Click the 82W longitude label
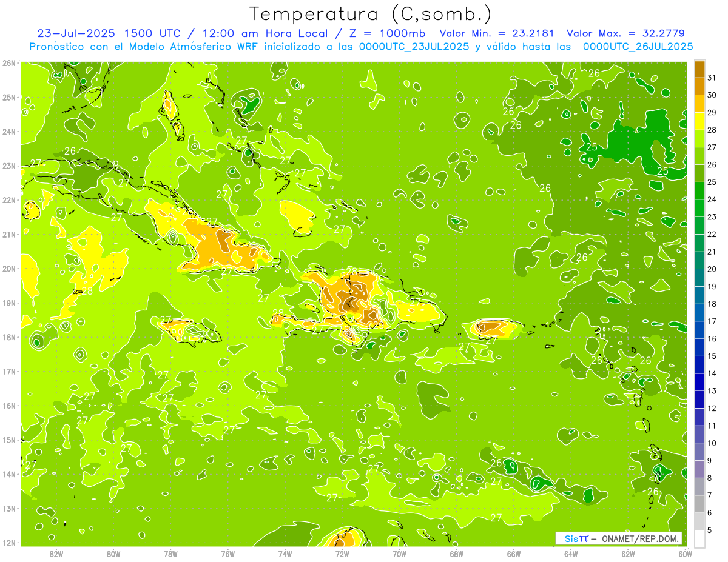Image resolution: width=728 pixels, height=562 pixels. pos(56,554)
